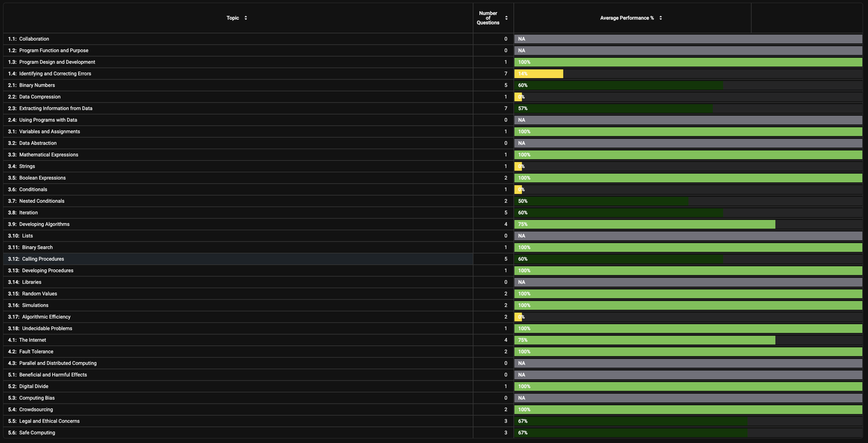Choose the 3.17: Algorithmic Efficiency topic
This screenshot has height=443, width=868.
coord(39,315)
